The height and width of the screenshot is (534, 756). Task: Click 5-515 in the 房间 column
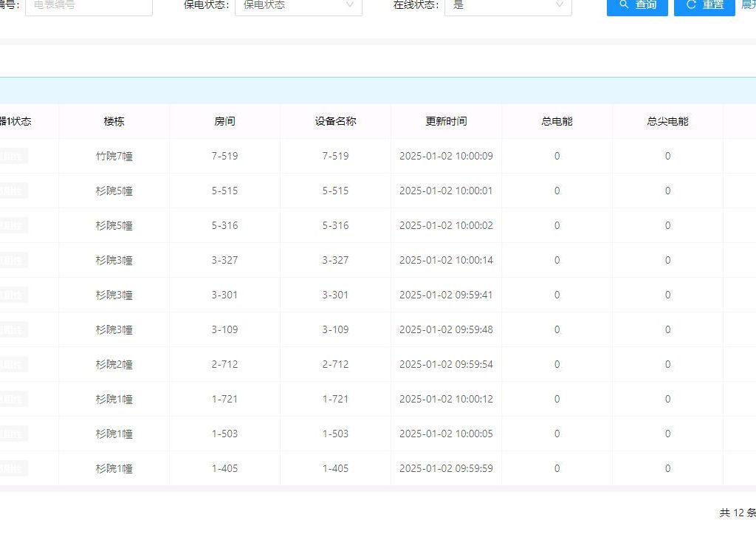224,191
